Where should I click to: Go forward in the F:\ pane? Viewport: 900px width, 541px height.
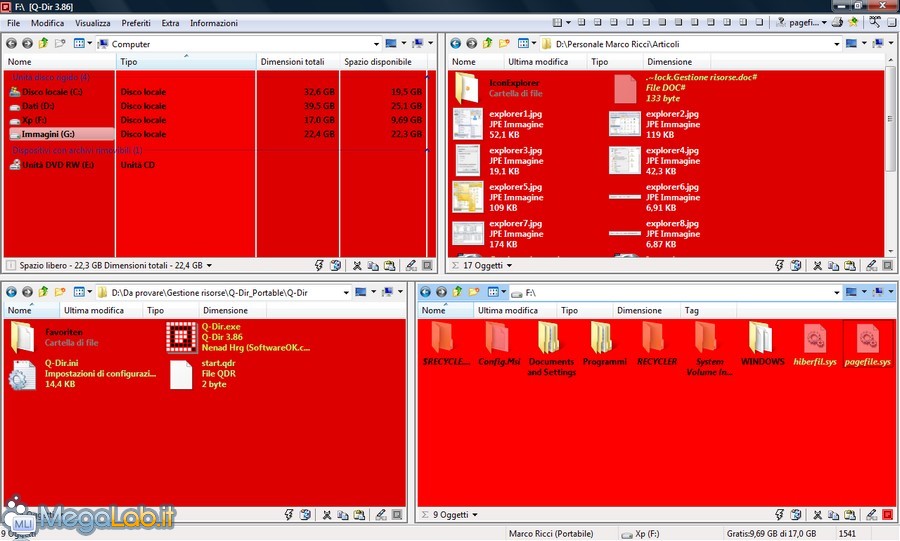[441, 292]
